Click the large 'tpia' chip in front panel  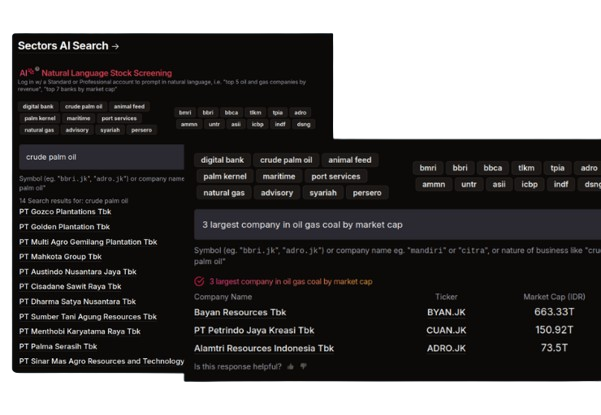[558, 168]
